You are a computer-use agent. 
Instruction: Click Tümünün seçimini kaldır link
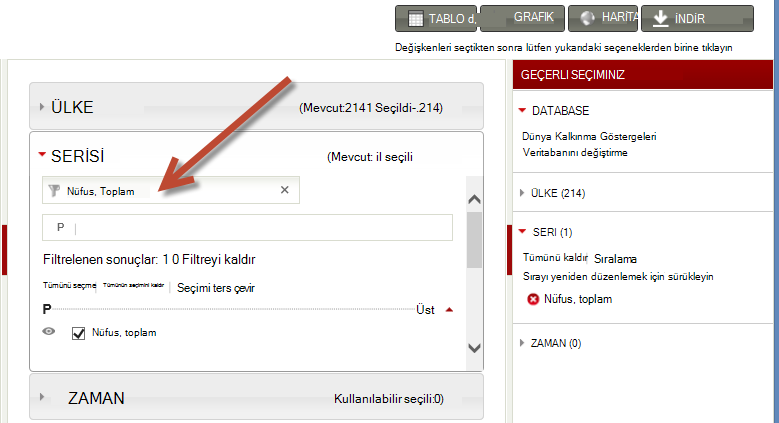pyautogui.click(x=133, y=285)
